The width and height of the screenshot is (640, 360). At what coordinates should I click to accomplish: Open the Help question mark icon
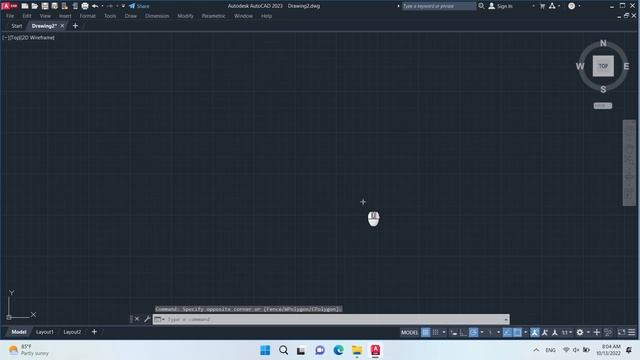click(x=571, y=6)
